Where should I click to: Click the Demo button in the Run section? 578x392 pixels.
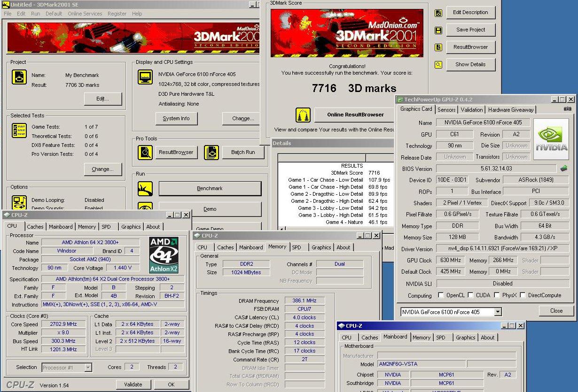[210, 209]
